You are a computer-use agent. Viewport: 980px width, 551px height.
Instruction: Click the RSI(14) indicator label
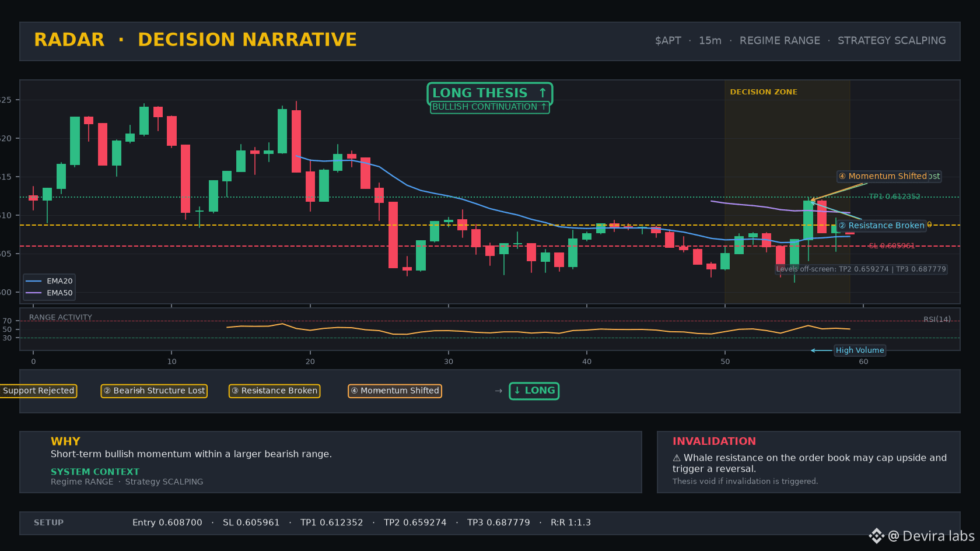click(x=937, y=320)
